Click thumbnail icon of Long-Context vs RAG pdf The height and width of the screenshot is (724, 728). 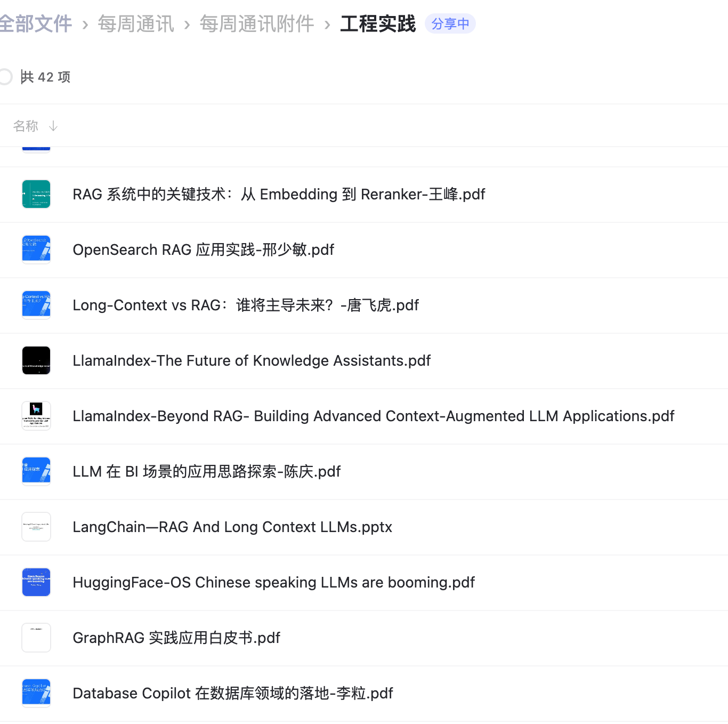(x=36, y=305)
